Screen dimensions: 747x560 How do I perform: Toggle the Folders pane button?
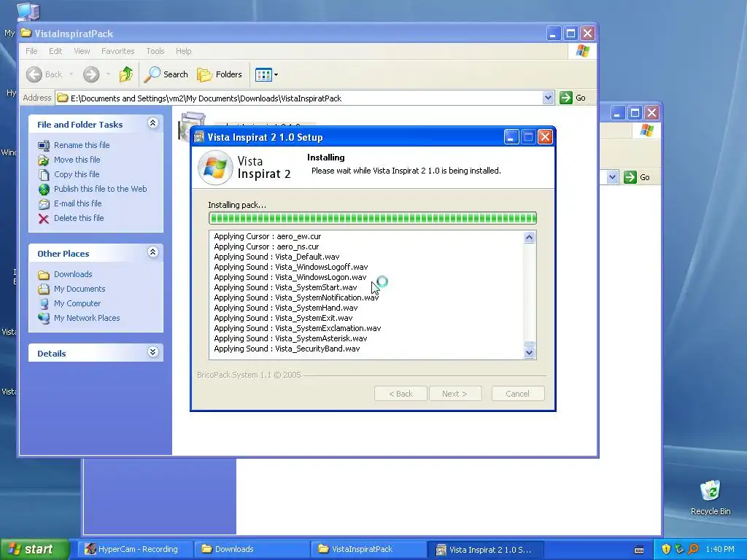pos(220,74)
